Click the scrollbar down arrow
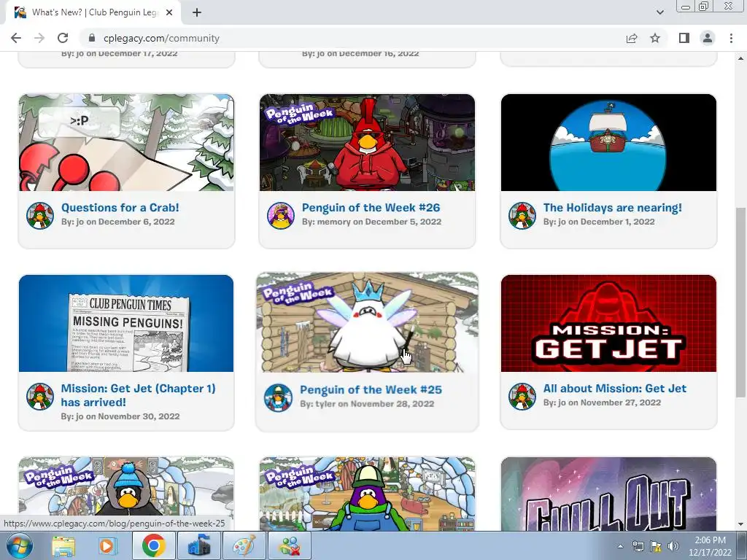The image size is (747, 560). click(740, 524)
